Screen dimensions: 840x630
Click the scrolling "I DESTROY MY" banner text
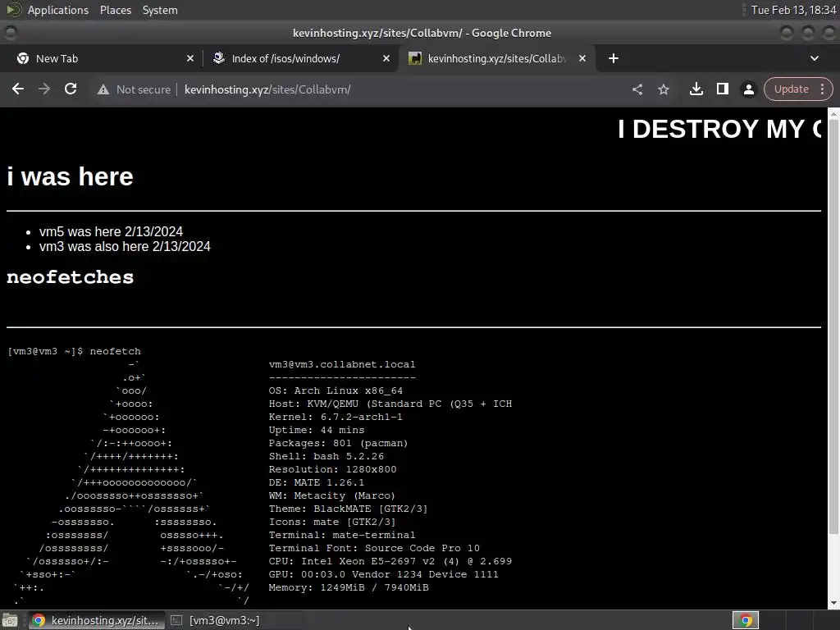719,129
